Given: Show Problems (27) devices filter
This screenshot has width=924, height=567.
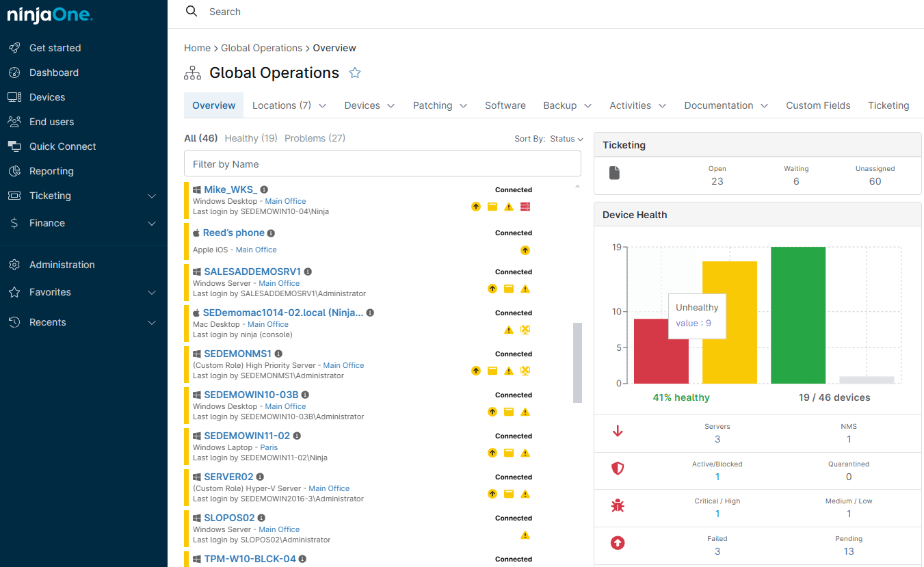Looking at the screenshot, I should click(x=315, y=138).
